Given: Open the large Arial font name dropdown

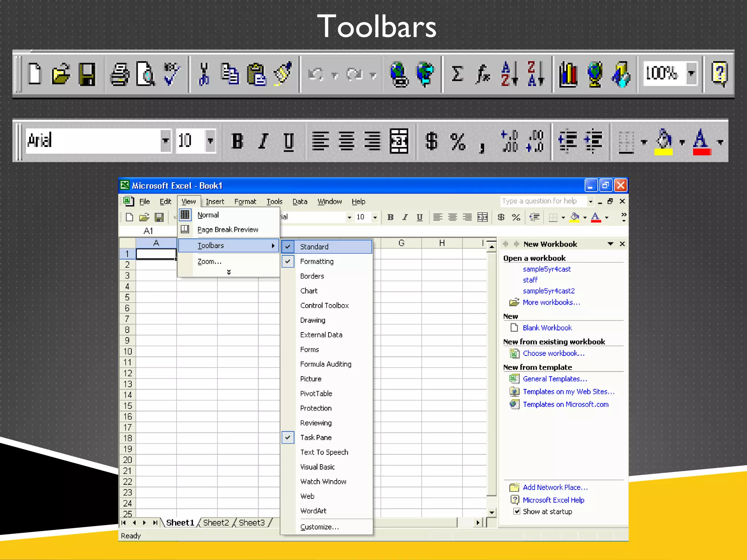Looking at the screenshot, I should [x=166, y=141].
